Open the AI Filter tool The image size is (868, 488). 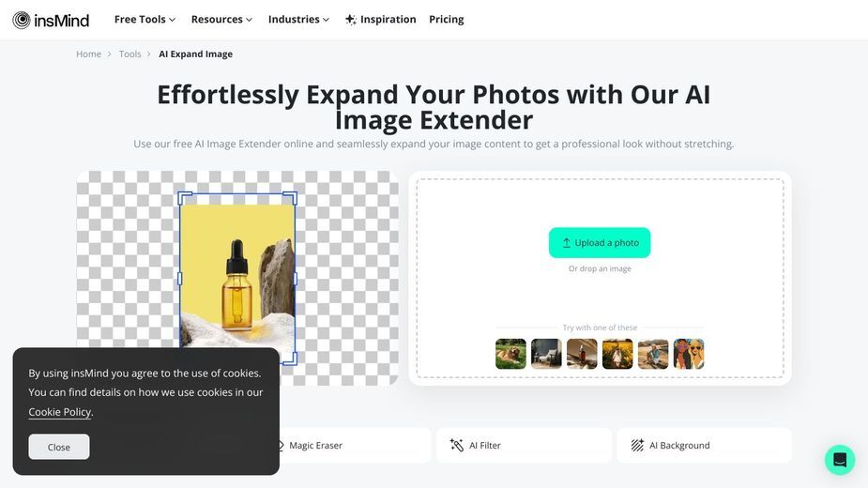[524, 446]
